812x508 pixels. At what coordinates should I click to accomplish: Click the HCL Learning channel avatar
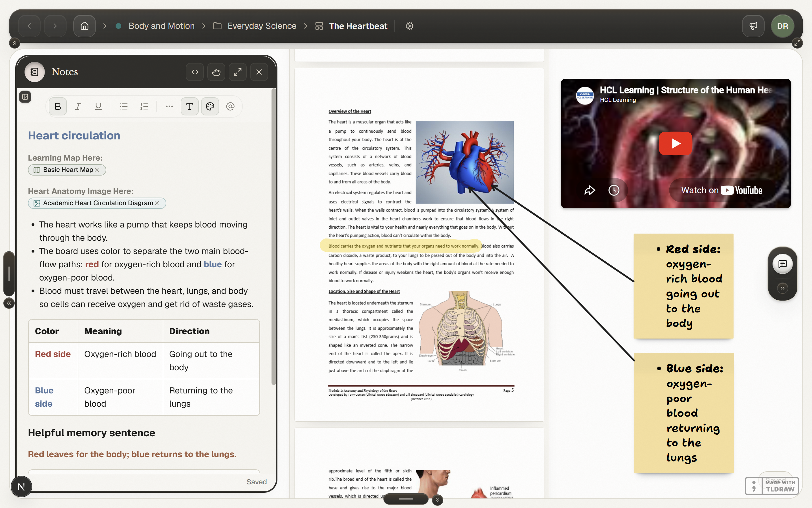point(585,95)
